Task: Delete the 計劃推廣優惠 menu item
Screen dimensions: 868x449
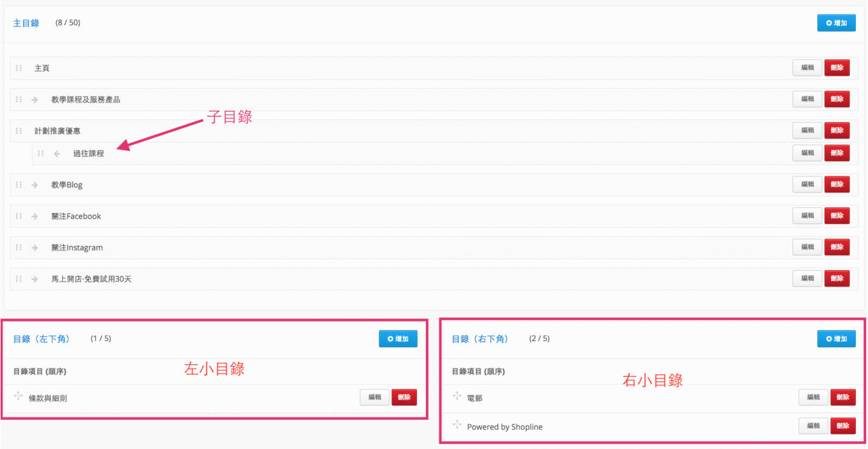Action: point(837,131)
